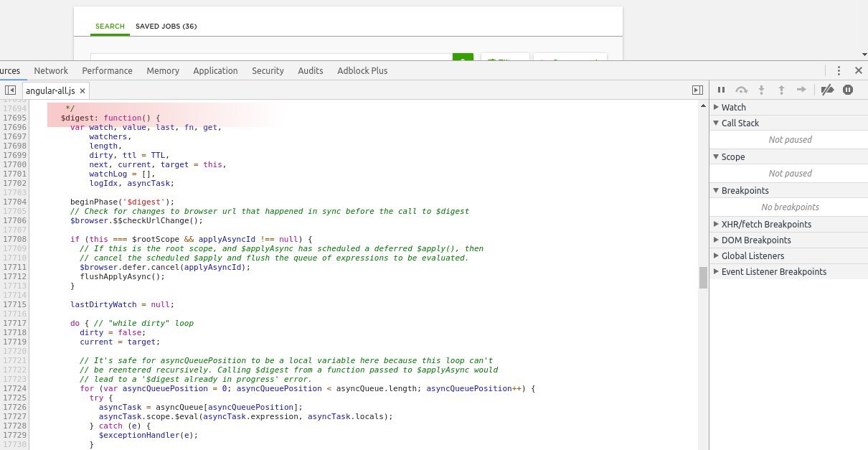Click the code editor scrollbar thumb
868x450 pixels.
703,277
